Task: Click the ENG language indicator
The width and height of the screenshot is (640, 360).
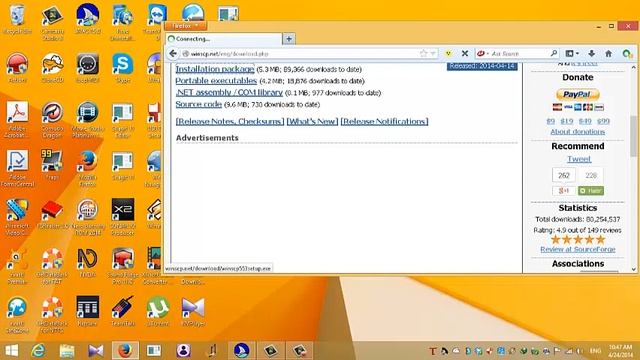Action: [596, 351]
